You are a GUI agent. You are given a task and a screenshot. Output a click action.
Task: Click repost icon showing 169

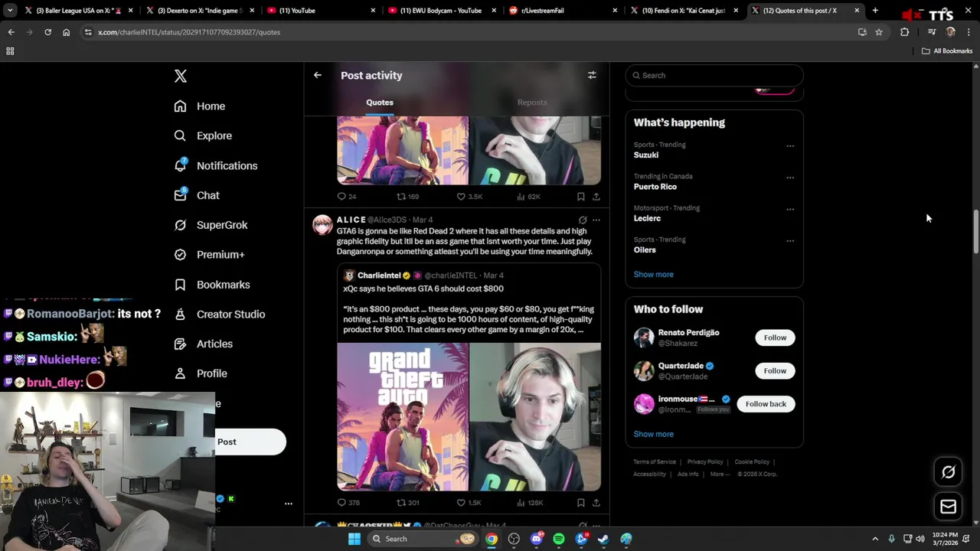click(400, 197)
